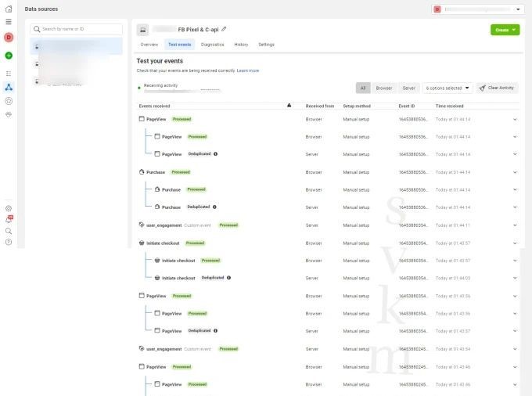Open the Learn more link
532x396 pixels.
click(248, 70)
